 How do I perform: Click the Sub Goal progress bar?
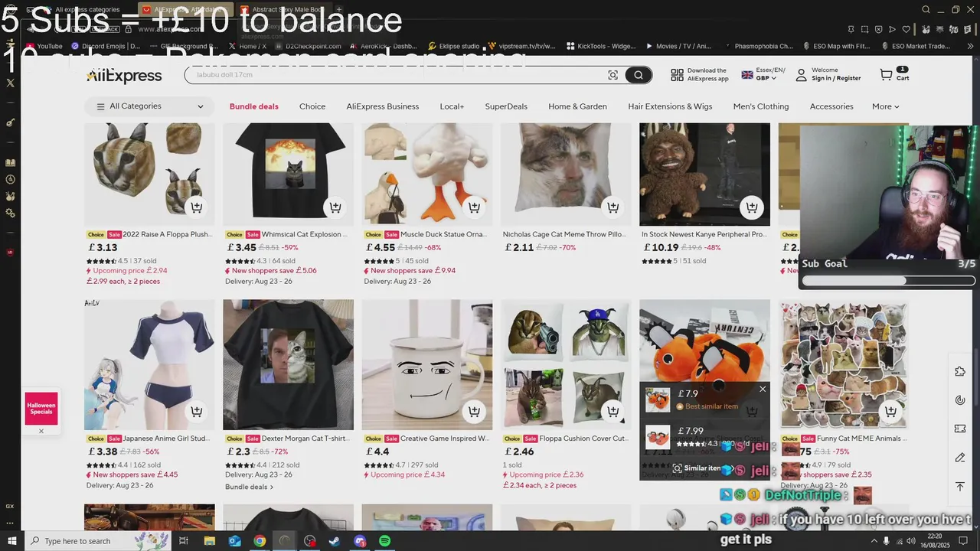coord(888,281)
